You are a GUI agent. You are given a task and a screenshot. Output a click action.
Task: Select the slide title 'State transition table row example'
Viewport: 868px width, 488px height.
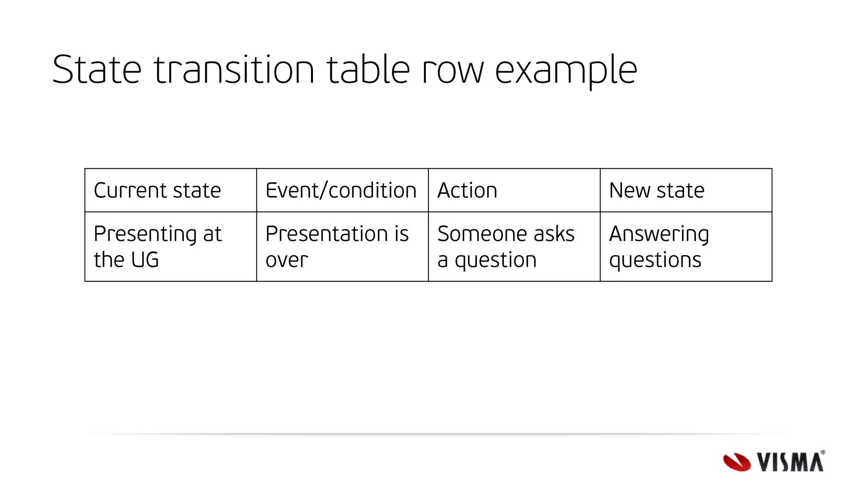[x=345, y=70]
